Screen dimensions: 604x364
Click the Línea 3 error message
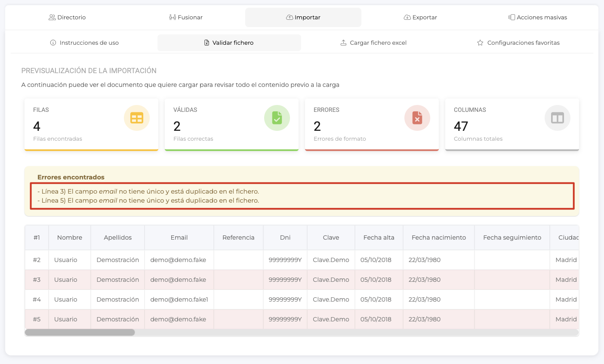click(148, 191)
